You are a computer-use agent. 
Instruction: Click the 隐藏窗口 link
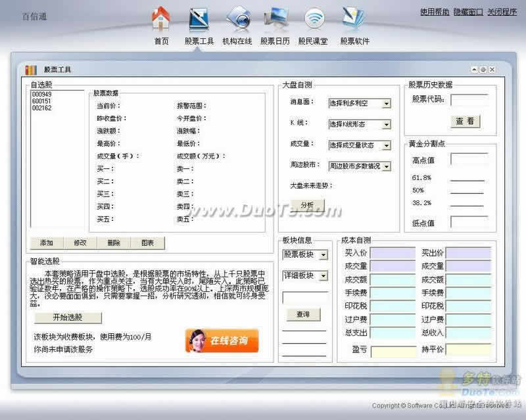click(x=467, y=12)
